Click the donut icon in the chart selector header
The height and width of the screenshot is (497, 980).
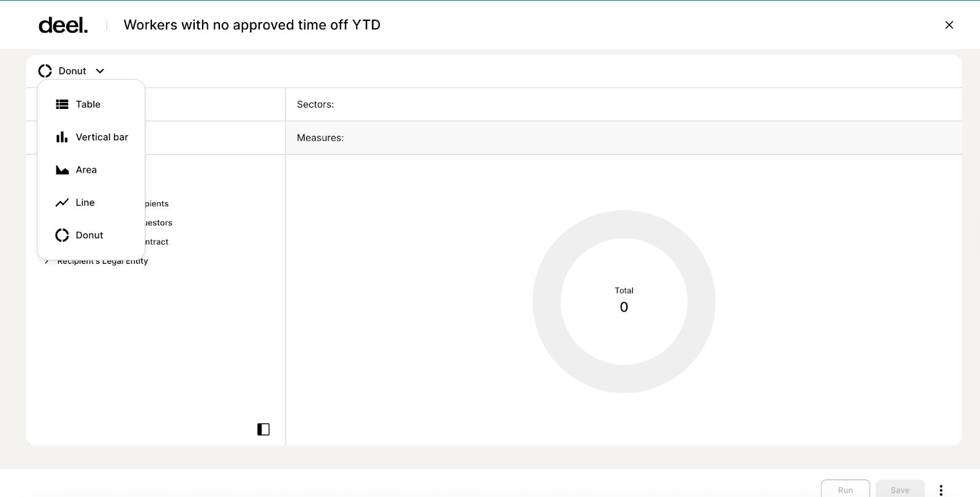click(45, 71)
